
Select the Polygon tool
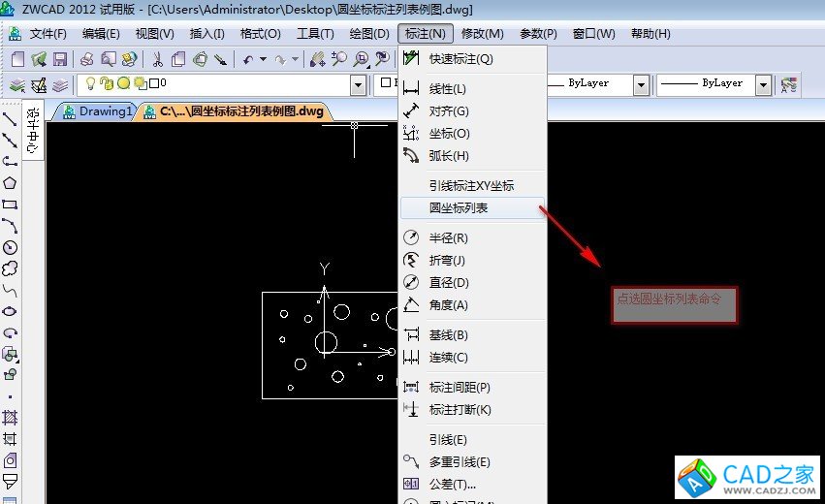[10, 183]
